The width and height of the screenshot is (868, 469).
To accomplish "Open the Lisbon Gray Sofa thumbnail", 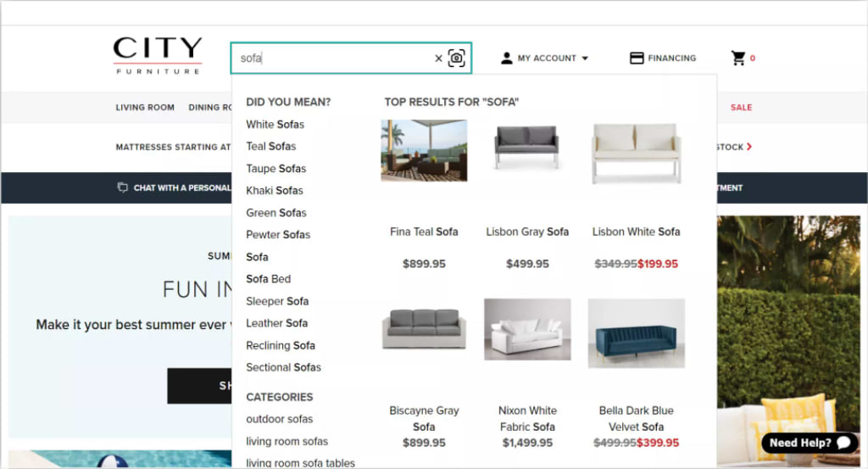I will tap(527, 147).
